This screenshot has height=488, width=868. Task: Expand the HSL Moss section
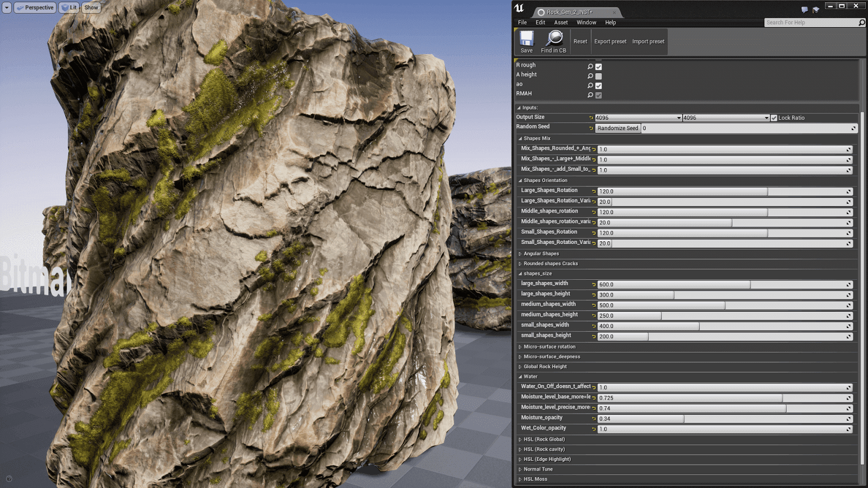[520, 479]
